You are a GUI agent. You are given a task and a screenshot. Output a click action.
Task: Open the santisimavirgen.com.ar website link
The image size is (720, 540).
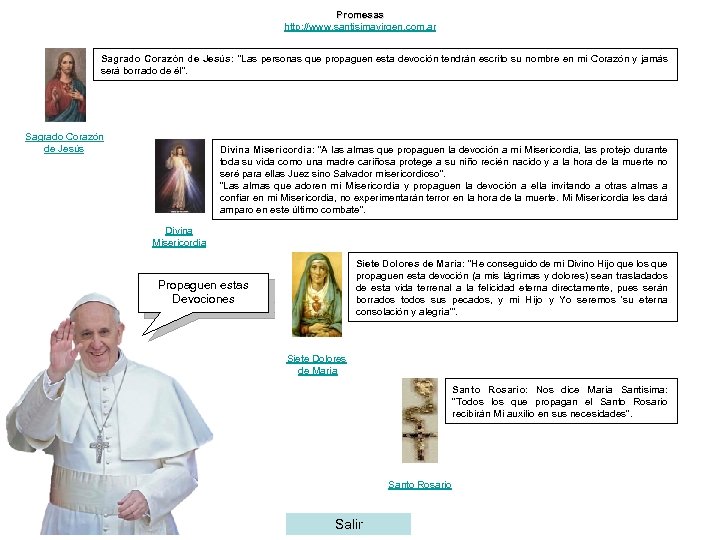coord(360,27)
